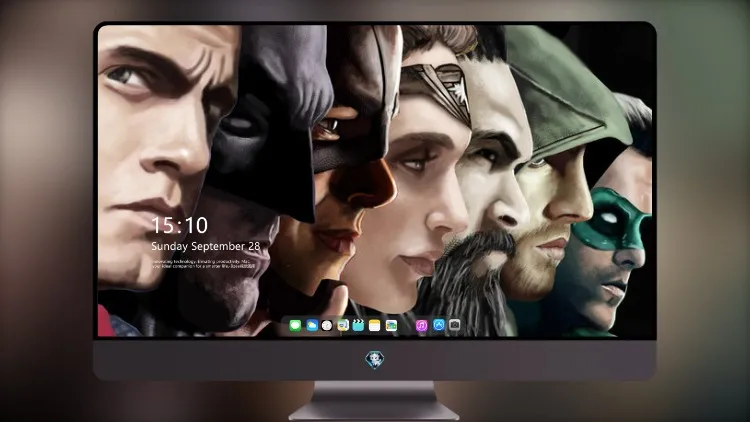Open the Maps icon in dock
This screenshot has width=750, height=422.
pos(343,325)
